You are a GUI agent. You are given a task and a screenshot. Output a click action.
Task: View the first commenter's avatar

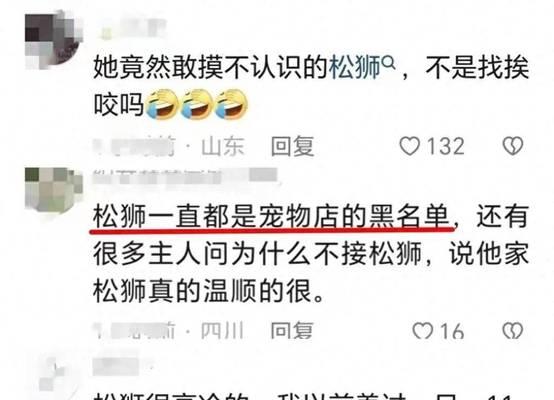tap(54, 39)
